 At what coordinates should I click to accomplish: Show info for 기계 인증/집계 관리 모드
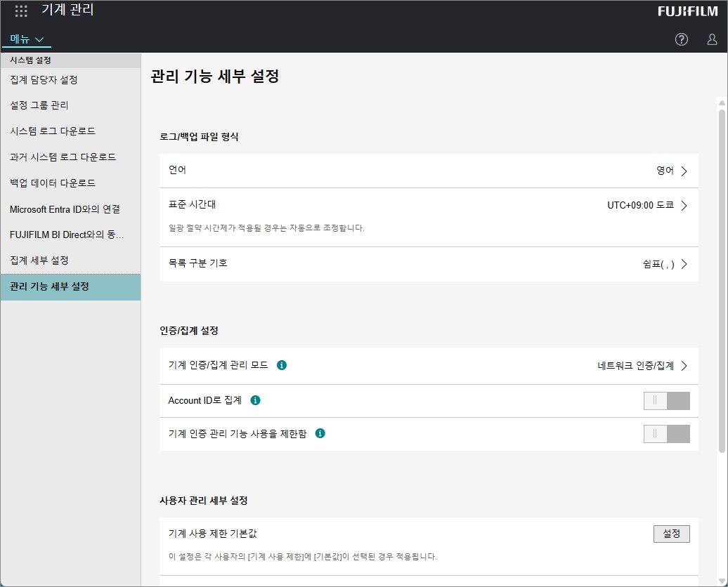[x=281, y=365]
